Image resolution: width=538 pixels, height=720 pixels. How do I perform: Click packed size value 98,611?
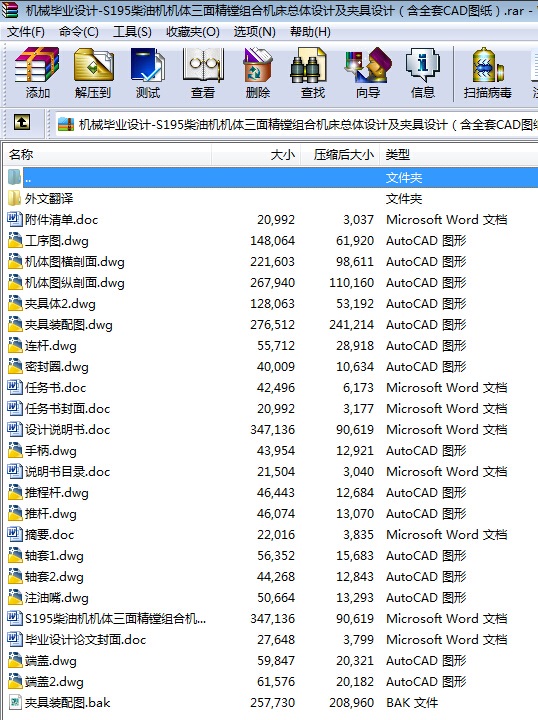point(355,261)
